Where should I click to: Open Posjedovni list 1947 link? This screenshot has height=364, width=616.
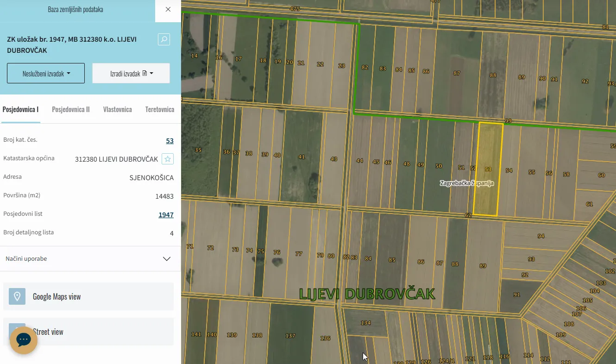[166, 215]
